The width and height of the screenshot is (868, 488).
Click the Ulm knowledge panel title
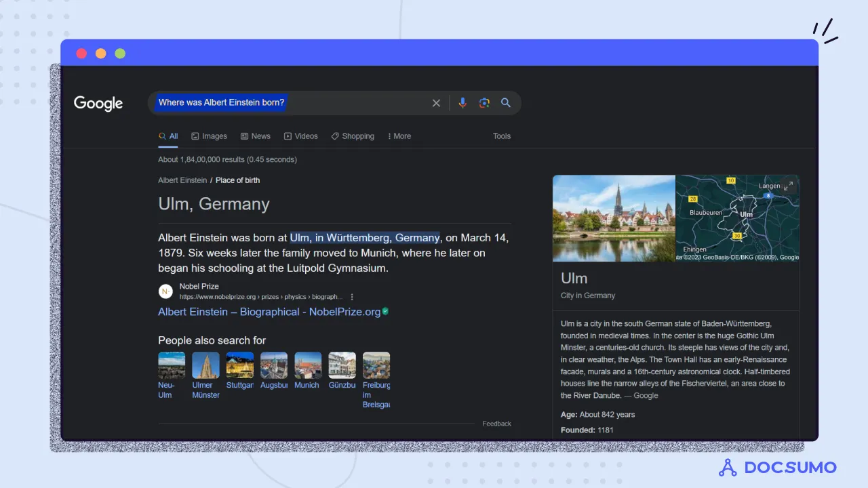[x=574, y=278]
